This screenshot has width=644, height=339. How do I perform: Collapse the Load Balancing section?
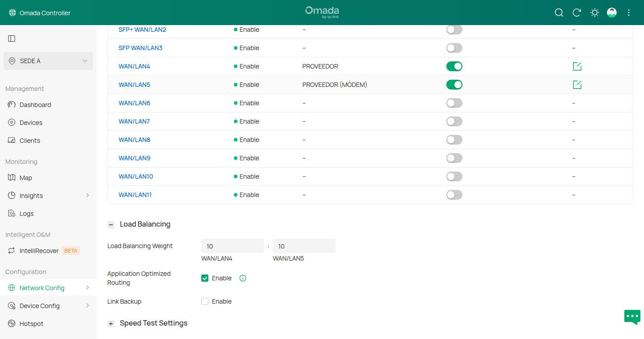pos(111,224)
